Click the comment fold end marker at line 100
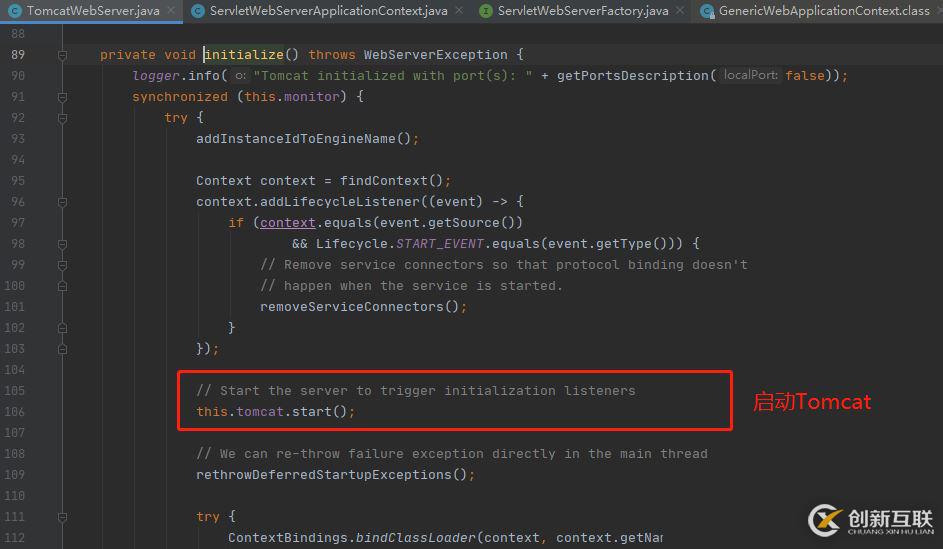The height and width of the screenshot is (549, 943). [x=62, y=286]
